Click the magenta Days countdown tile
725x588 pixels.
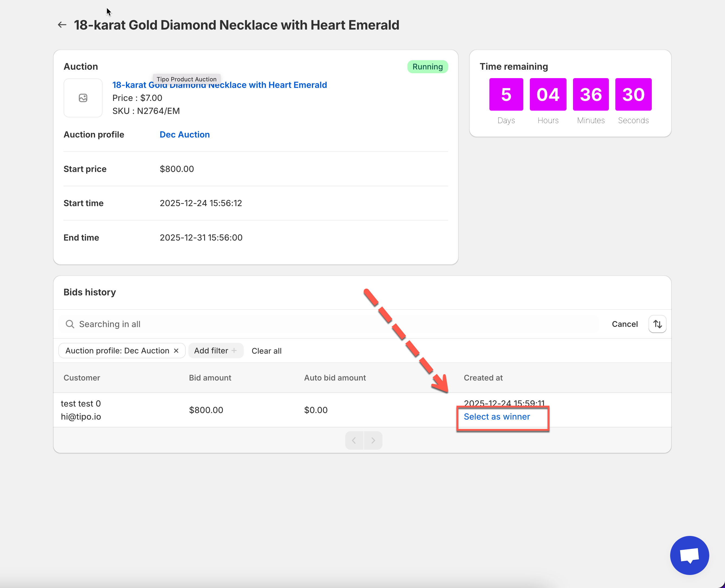coord(506,94)
